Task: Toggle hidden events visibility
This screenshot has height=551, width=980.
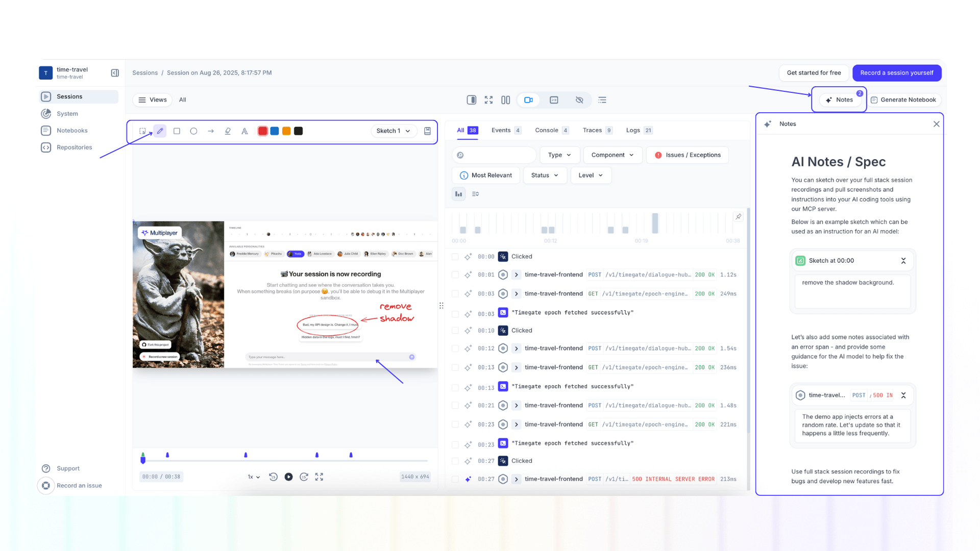Action: [x=579, y=99]
